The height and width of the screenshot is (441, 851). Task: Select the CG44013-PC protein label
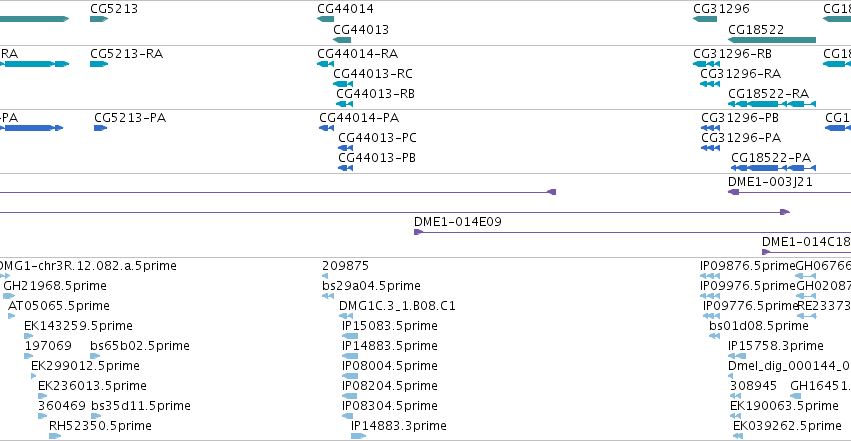click(x=377, y=138)
